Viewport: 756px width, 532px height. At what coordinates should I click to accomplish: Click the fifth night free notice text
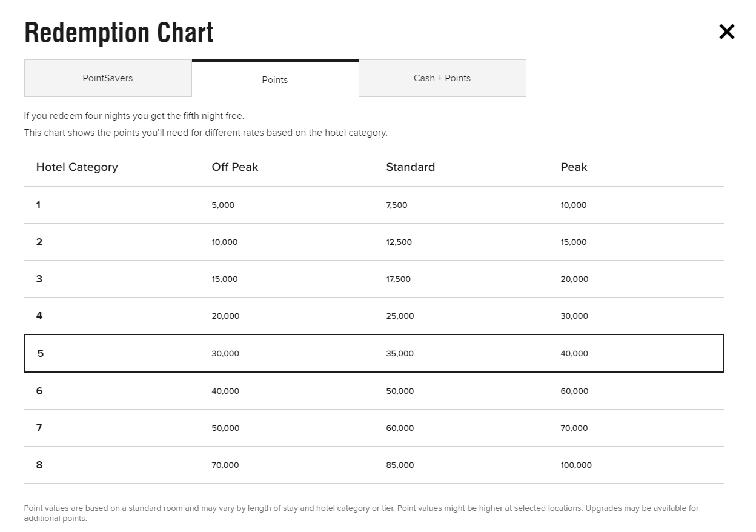134,115
